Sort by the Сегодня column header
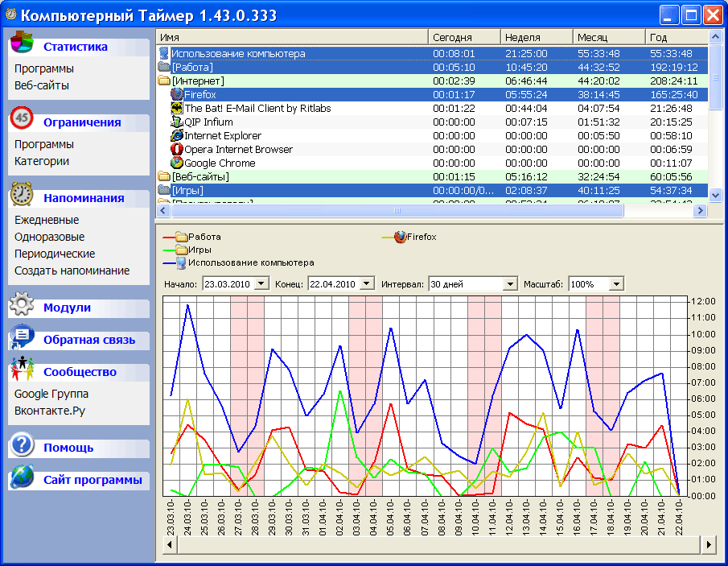This screenshot has width=728, height=566. pos(463,38)
